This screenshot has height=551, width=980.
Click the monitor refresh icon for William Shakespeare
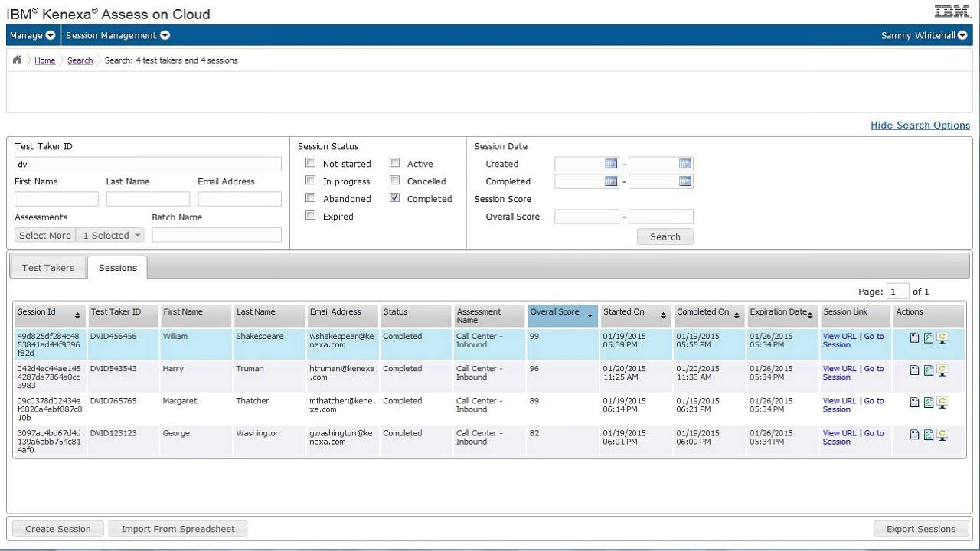(x=942, y=338)
